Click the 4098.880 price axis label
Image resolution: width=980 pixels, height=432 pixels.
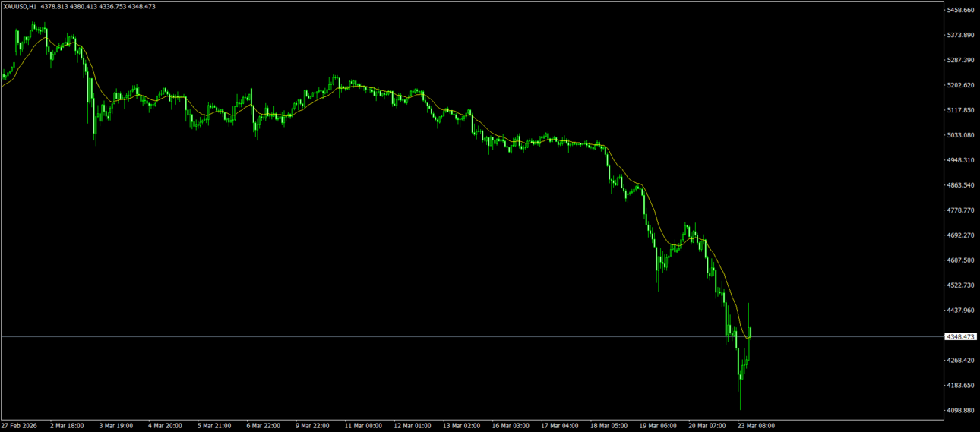click(x=961, y=411)
